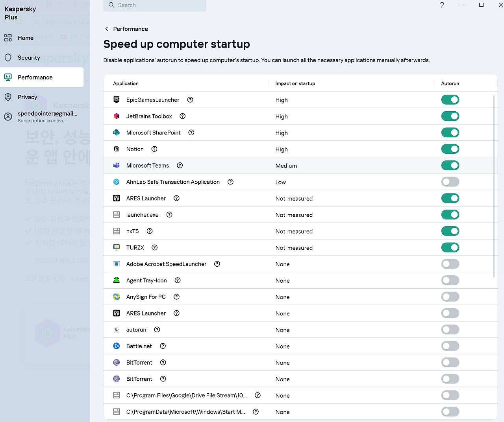
Task: Enable autorun for AhnLab Safe Transaction Application
Action: pos(450,182)
